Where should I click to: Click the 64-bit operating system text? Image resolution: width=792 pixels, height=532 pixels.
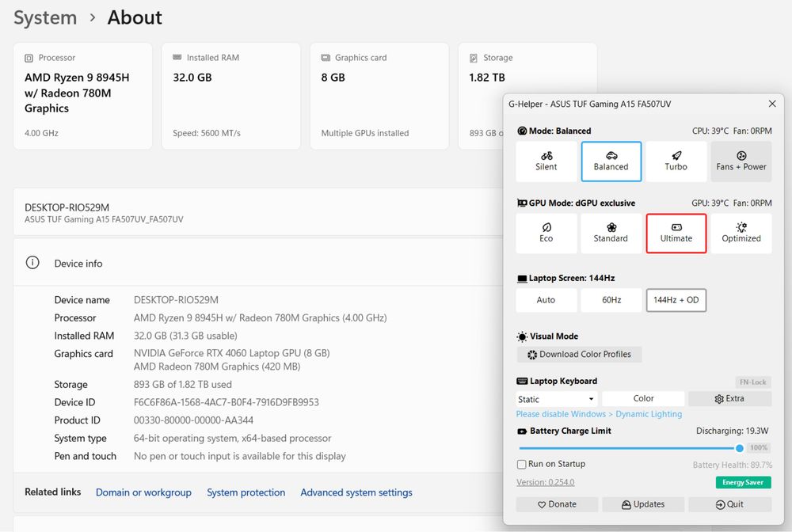(232, 439)
